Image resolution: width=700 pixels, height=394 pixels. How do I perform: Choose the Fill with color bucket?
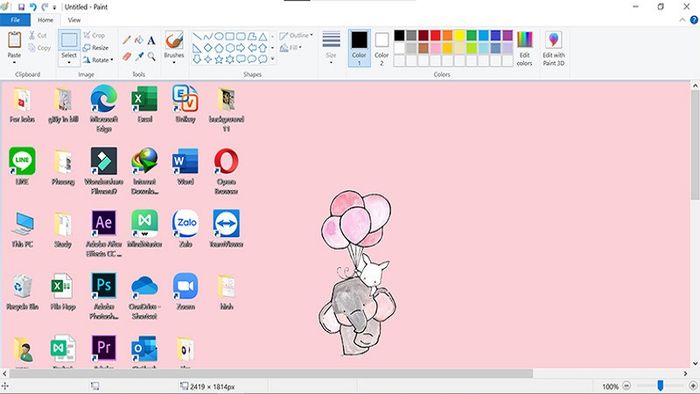click(x=139, y=40)
